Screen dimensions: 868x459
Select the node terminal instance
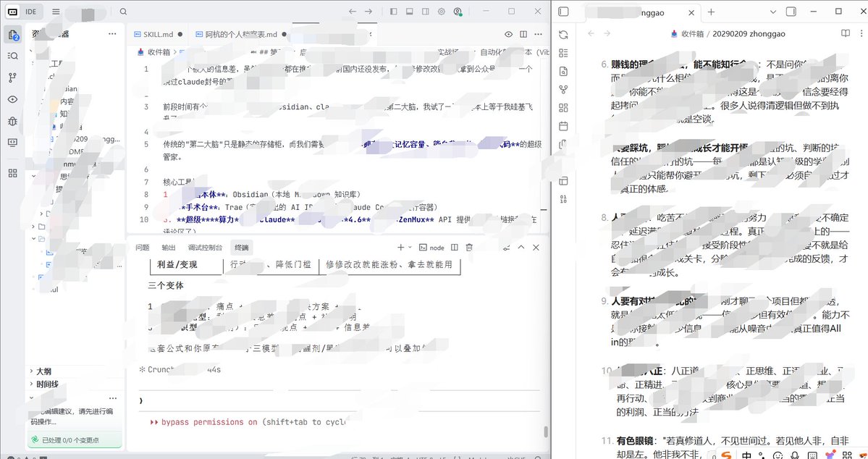pyautogui.click(x=431, y=248)
